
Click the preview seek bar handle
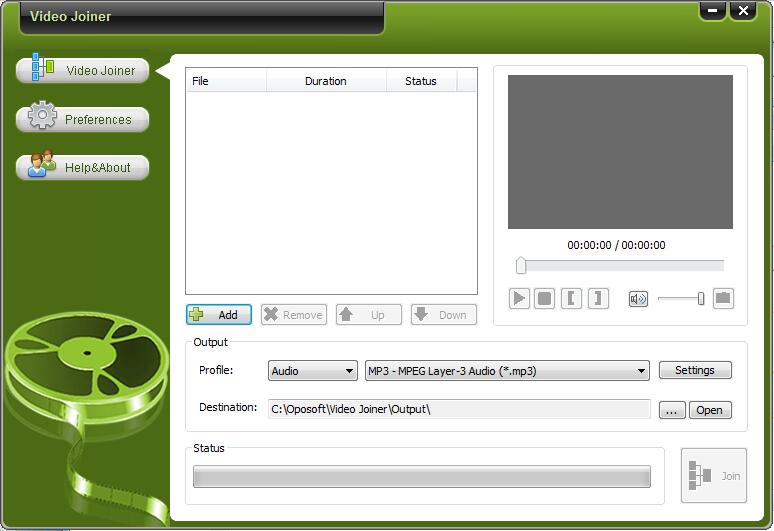pyautogui.click(x=521, y=266)
